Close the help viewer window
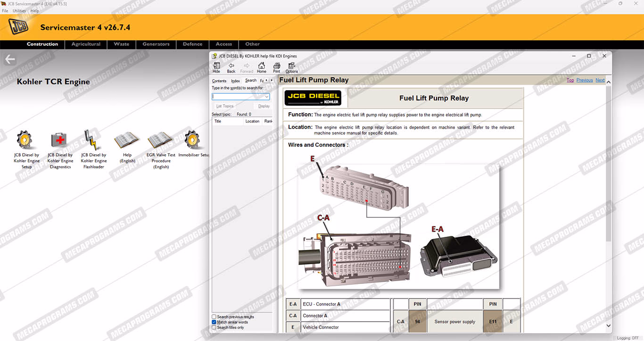644x341 pixels. coord(604,56)
